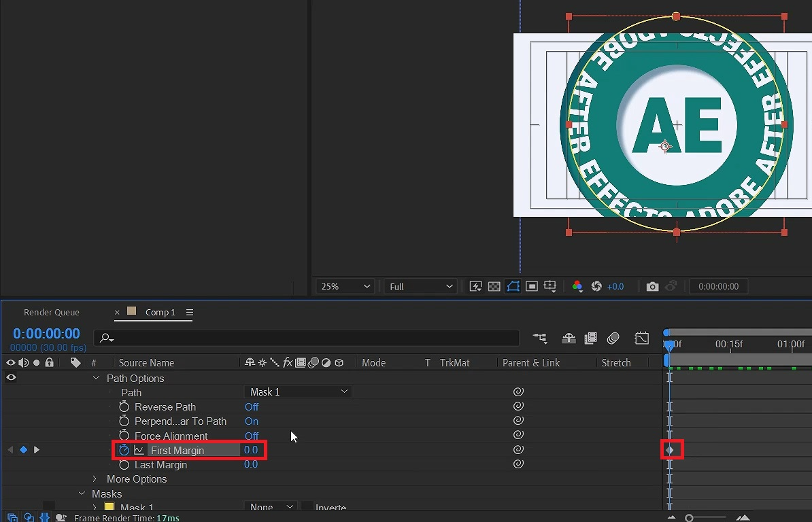The width and height of the screenshot is (812, 522).
Task: Click the label tag column header icon
Action: point(75,363)
